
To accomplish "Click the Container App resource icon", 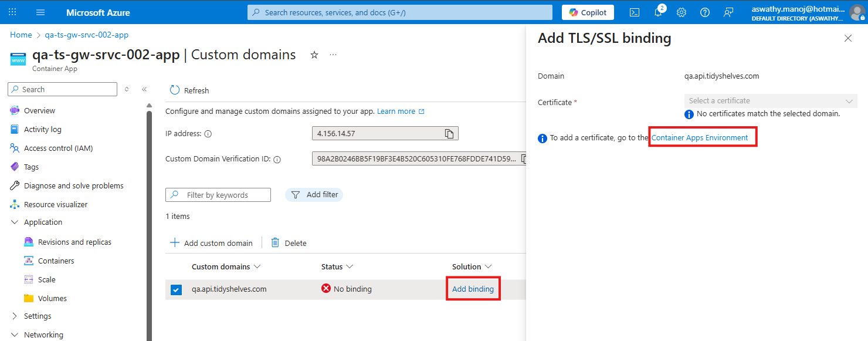I will 18,59.
